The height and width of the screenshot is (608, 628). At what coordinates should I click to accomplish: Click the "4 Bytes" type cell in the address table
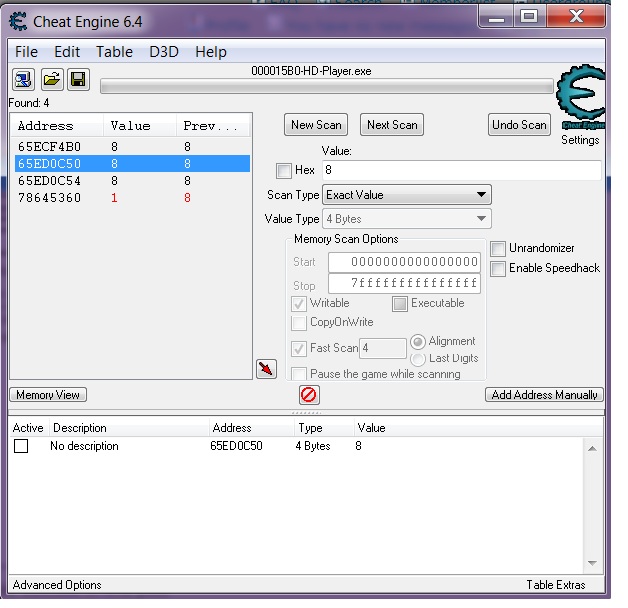coord(313,446)
